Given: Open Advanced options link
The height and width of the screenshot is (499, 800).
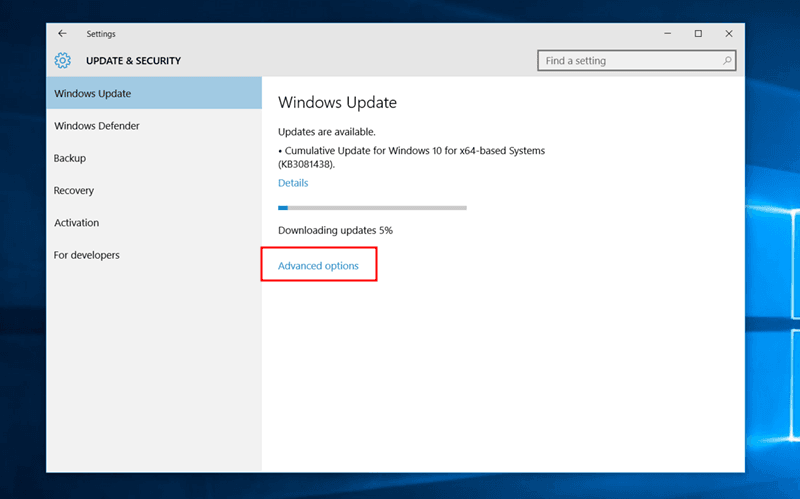Looking at the screenshot, I should [x=318, y=266].
